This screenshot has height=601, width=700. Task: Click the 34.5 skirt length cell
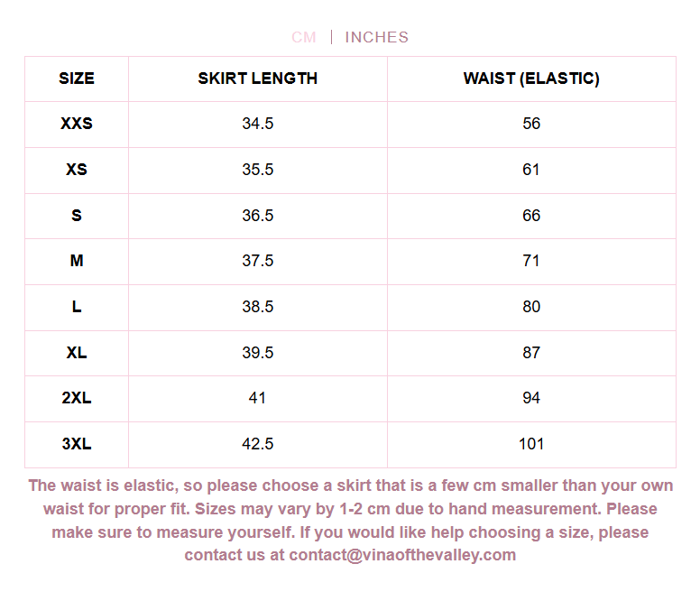258,124
